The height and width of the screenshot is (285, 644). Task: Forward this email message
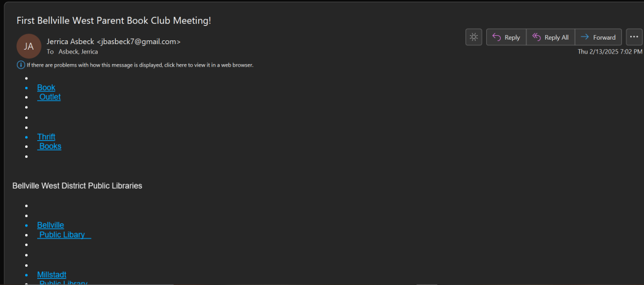tap(598, 37)
